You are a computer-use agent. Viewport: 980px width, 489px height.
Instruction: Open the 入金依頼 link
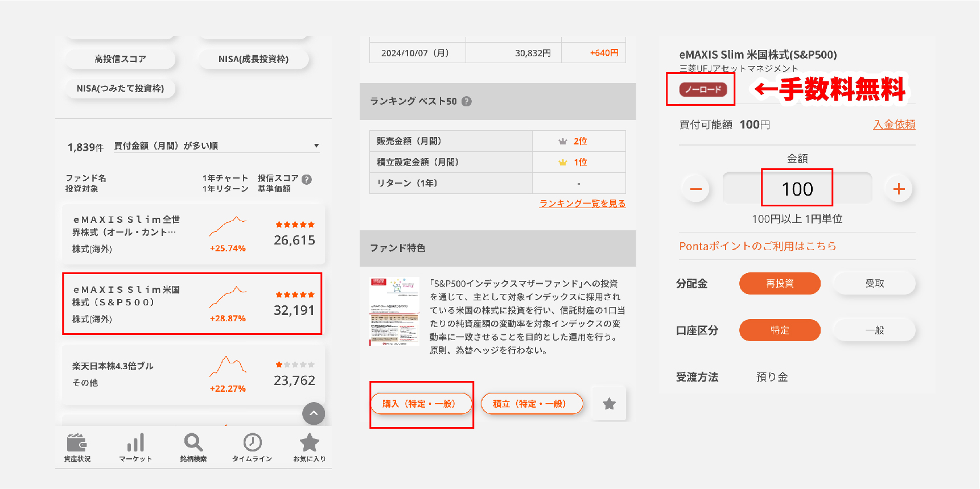894,125
